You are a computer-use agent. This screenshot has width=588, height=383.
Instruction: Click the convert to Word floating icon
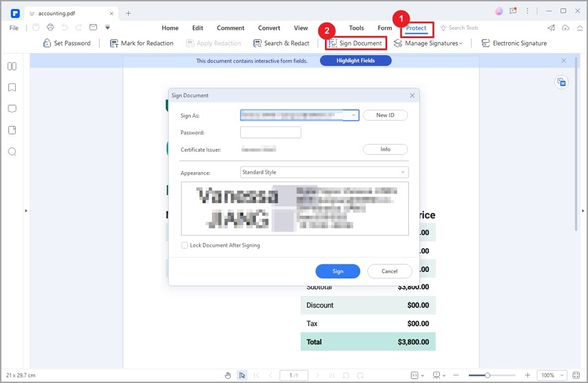coord(561,82)
